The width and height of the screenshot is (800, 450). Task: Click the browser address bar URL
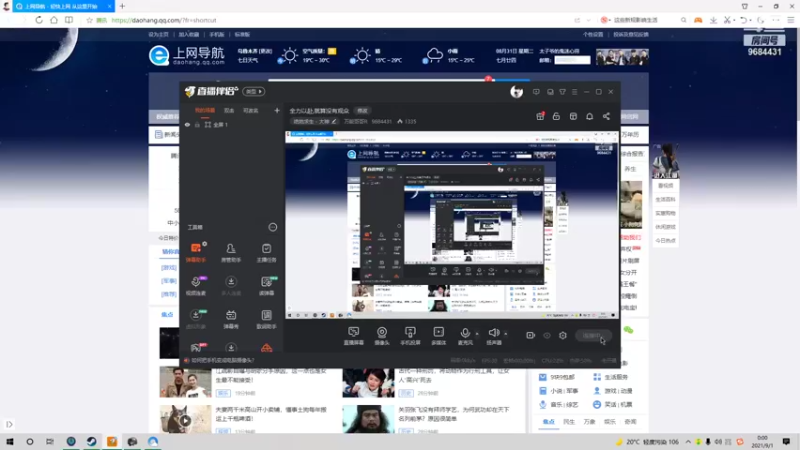[164, 20]
